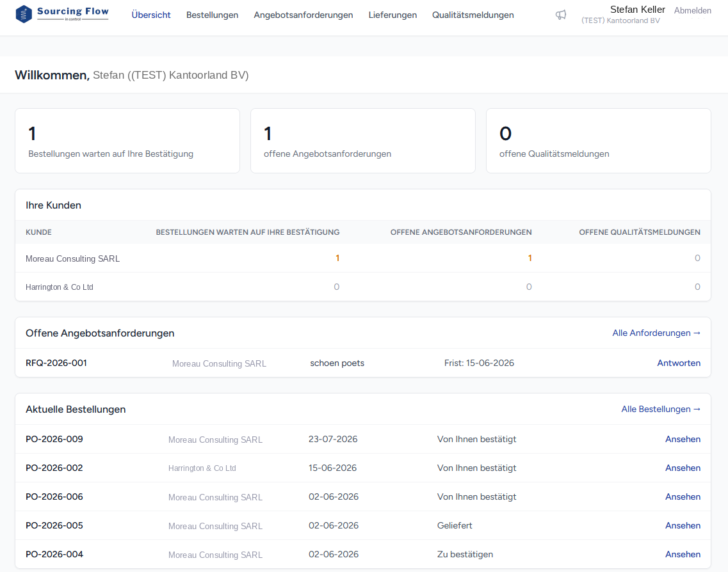Open the Übersicht tab
Image resolution: width=728 pixels, height=572 pixels.
[x=151, y=15]
